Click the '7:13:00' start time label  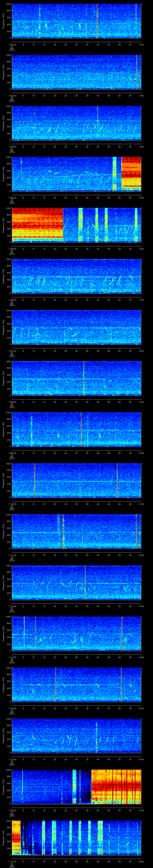click(x=12, y=657)
